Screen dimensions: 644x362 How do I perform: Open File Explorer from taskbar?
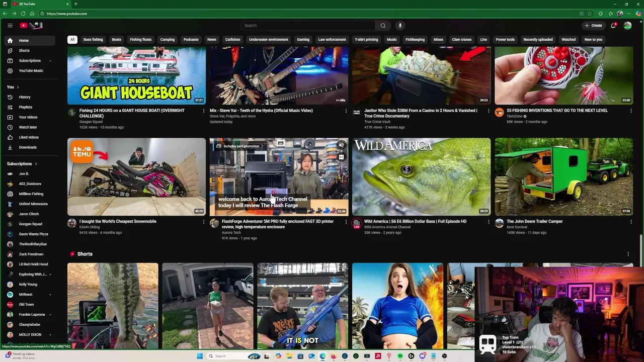[289, 356]
